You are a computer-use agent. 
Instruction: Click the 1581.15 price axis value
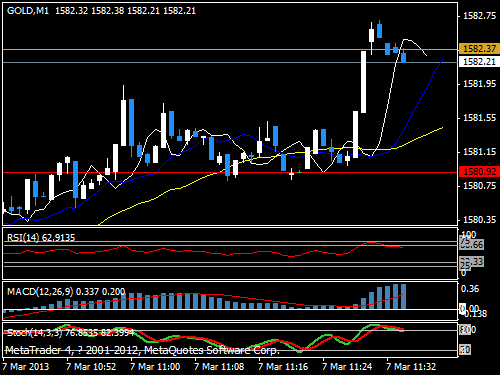pyautogui.click(x=479, y=152)
